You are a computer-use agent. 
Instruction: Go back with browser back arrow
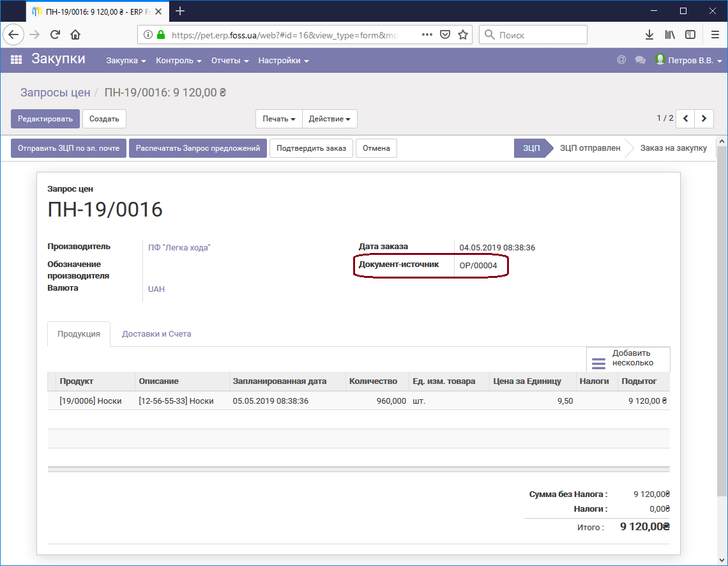(x=13, y=34)
